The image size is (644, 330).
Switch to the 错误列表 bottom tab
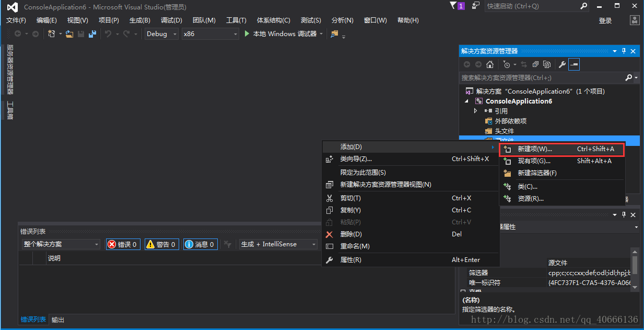click(x=33, y=320)
